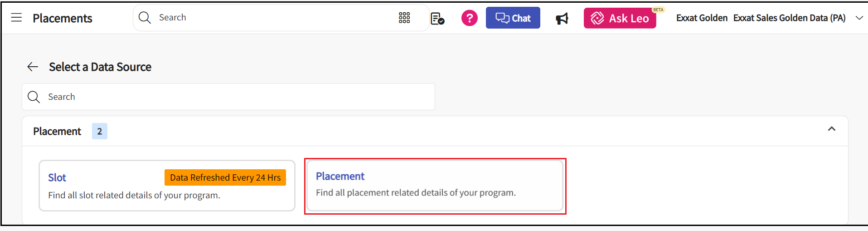Image resolution: width=868 pixels, height=231 pixels.
Task: Click the data source search magnifier icon
Action: coord(34,97)
